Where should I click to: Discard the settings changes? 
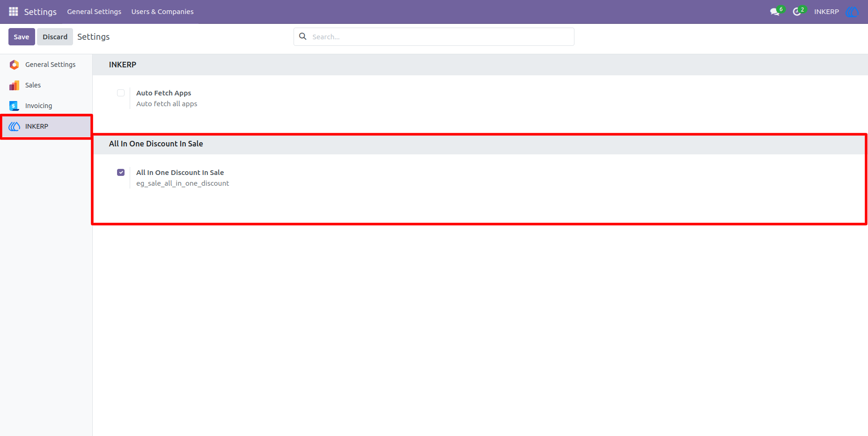pyautogui.click(x=55, y=36)
